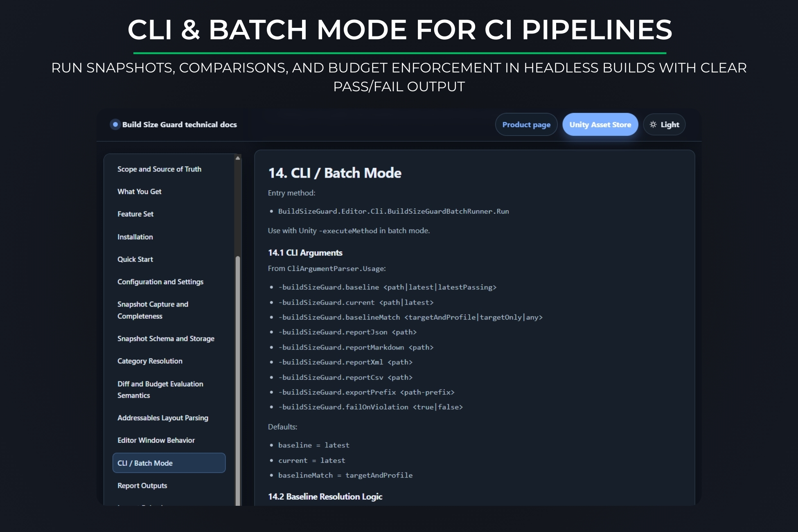Image resolution: width=798 pixels, height=532 pixels.
Task: Go to Category Resolution section
Action: click(150, 361)
